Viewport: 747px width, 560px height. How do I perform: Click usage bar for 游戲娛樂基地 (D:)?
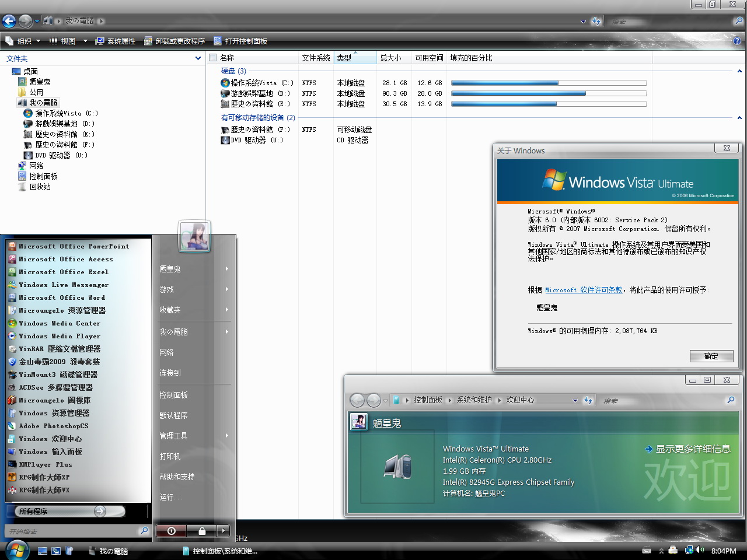(x=549, y=93)
